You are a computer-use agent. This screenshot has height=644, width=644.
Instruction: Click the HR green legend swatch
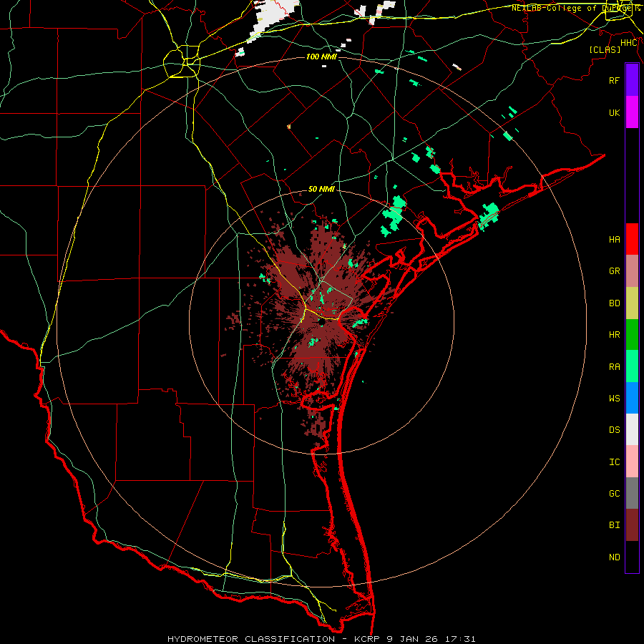632,334
